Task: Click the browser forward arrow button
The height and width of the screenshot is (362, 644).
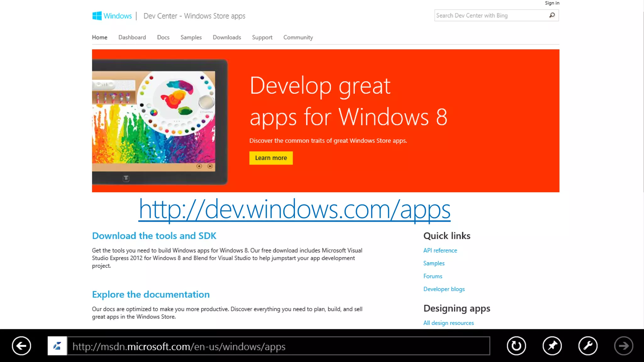Action: (624, 346)
